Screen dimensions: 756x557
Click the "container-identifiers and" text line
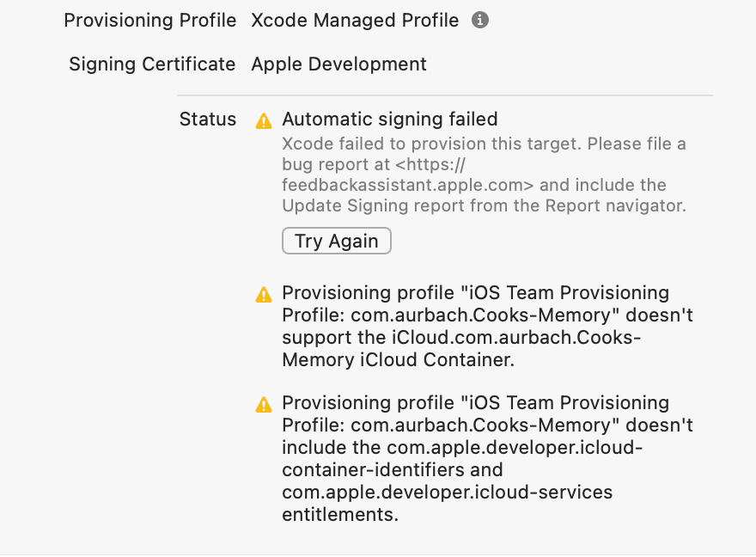[393, 470]
